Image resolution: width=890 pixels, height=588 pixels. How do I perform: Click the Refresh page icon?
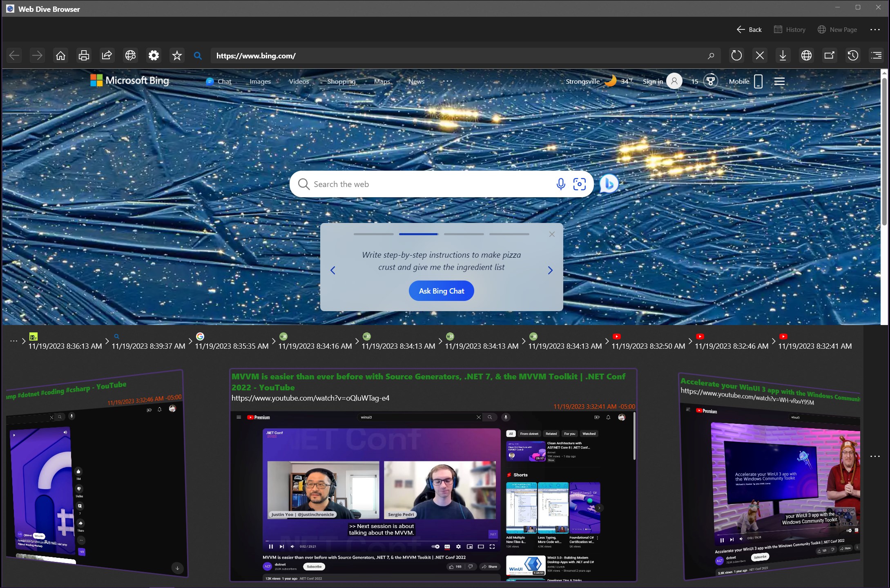click(736, 56)
